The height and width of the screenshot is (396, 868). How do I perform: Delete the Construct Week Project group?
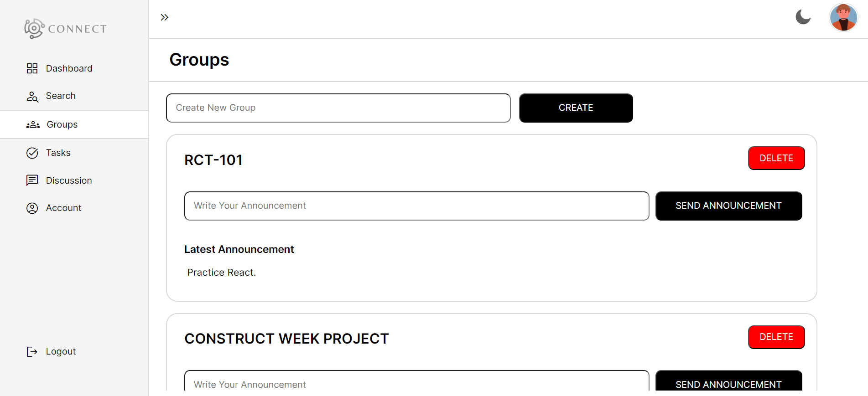[x=776, y=337]
